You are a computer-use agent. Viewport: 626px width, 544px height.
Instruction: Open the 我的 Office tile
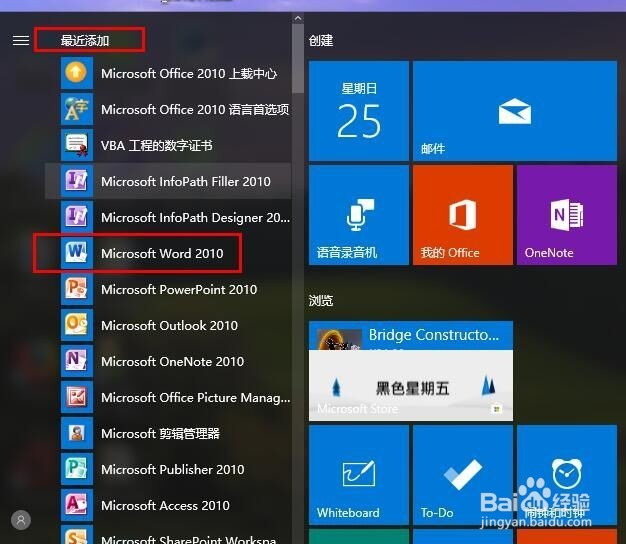463,215
